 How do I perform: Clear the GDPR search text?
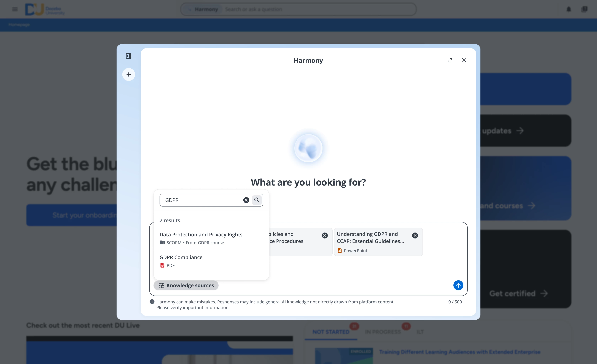(x=246, y=200)
